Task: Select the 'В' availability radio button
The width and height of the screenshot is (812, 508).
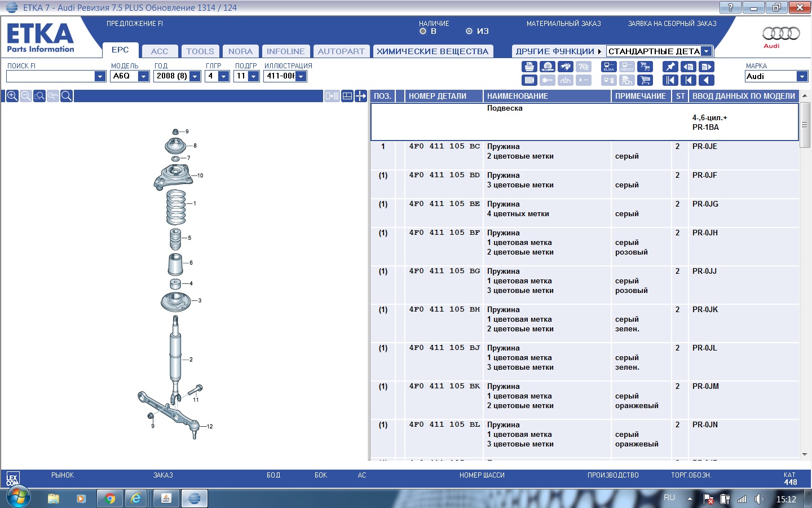Action: tap(423, 32)
